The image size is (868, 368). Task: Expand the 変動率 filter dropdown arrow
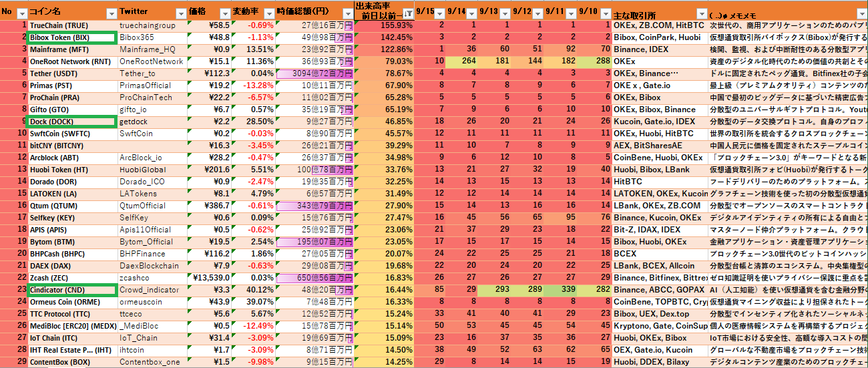pos(268,13)
